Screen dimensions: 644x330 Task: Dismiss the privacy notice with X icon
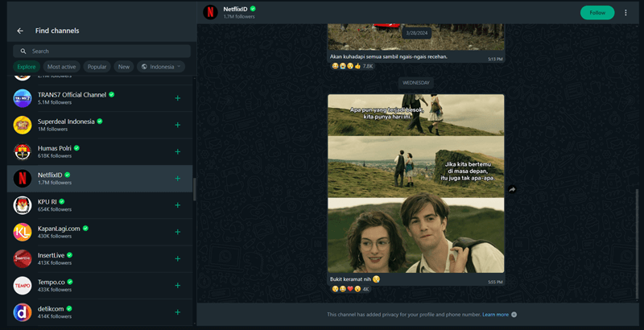click(514, 315)
